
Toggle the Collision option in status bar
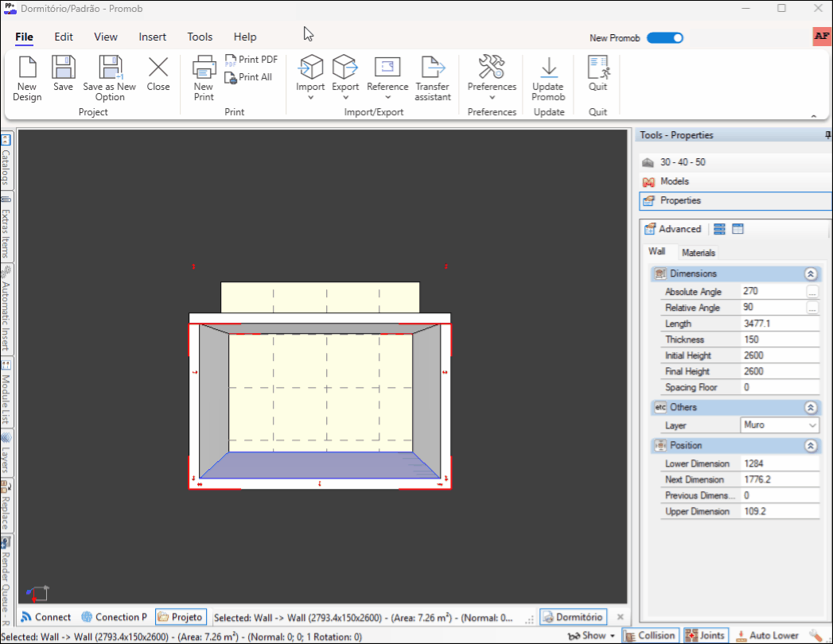click(650, 635)
